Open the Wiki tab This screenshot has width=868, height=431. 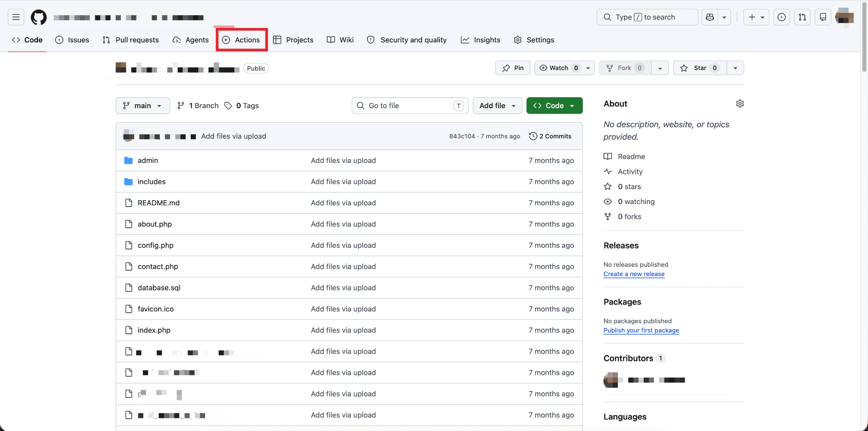click(340, 40)
